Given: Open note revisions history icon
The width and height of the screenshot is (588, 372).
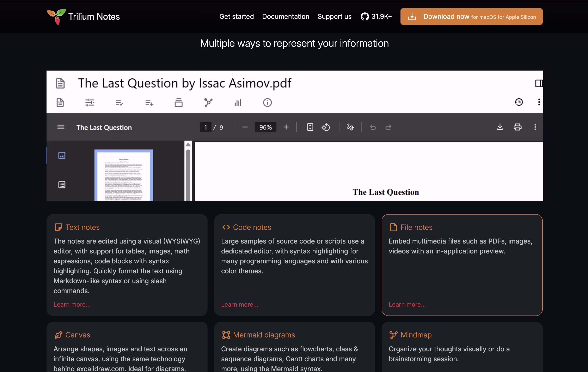Looking at the screenshot, I should pos(518,102).
